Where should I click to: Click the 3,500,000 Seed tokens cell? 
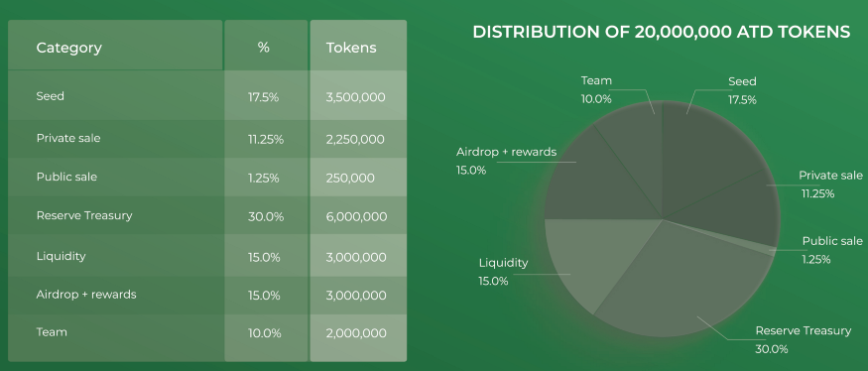click(356, 97)
